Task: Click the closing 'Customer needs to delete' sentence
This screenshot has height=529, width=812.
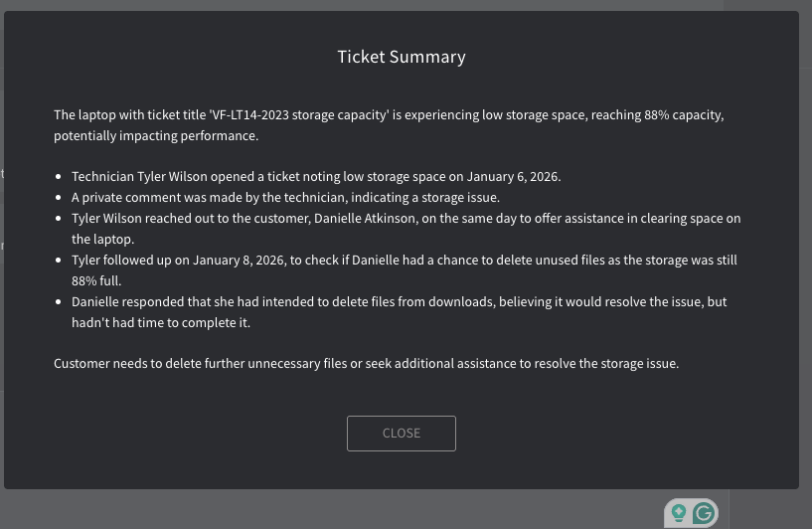Action: [366, 363]
